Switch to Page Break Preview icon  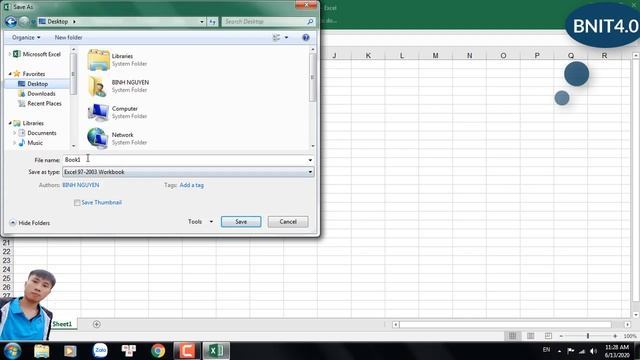[x=548, y=336]
